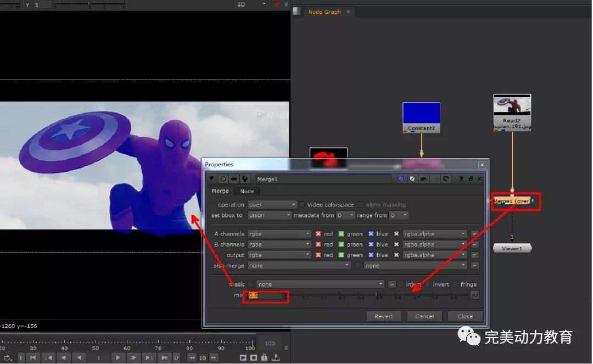This screenshot has height=364, width=593.
Task: Click the capture viewer record icon
Action: [x=254, y=357]
